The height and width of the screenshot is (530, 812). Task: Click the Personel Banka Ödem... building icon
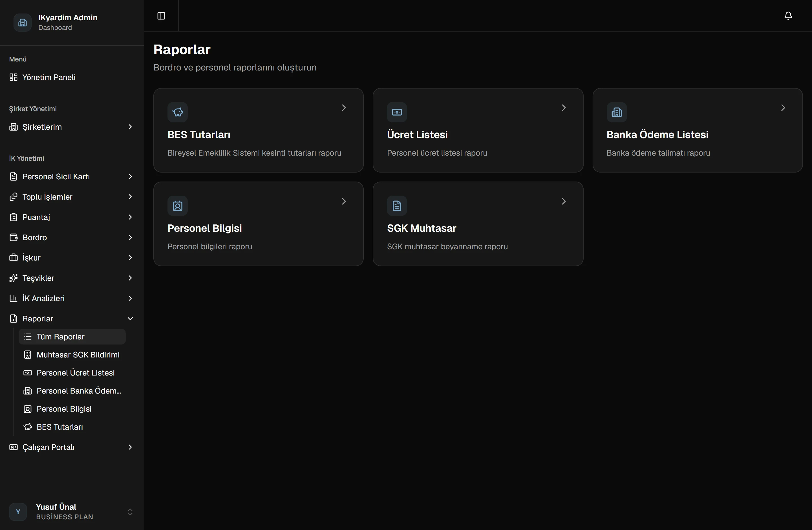click(x=28, y=391)
